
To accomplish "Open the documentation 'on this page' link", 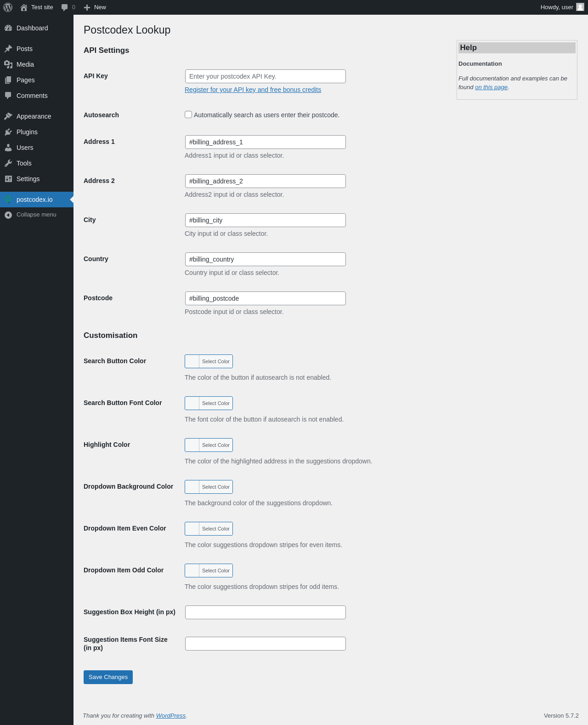I will tap(491, 87).
